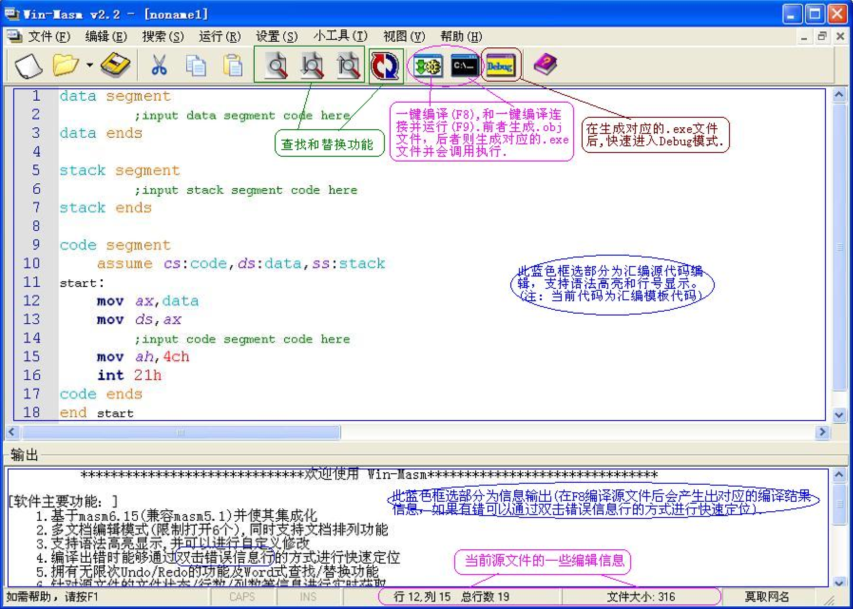Click editor horizontal scrollbar right arrow
The width and height of the screenshot is (853, 609).
point(823,433)
